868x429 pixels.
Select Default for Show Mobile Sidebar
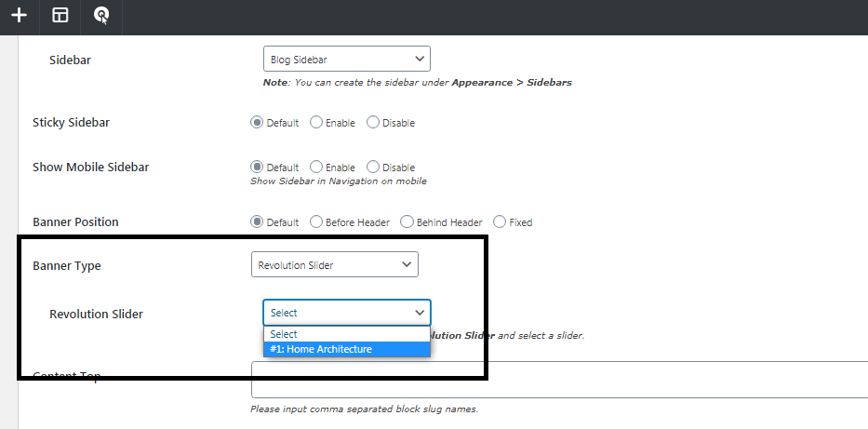pos(257,168)
